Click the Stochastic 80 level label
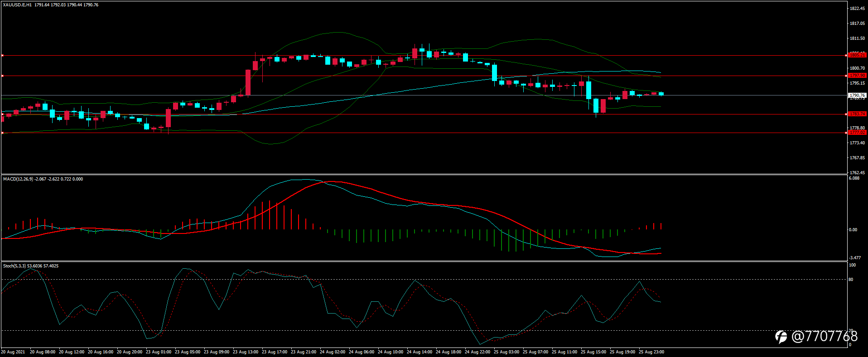This screenshot has width=868, height=357. click(851, 280)
